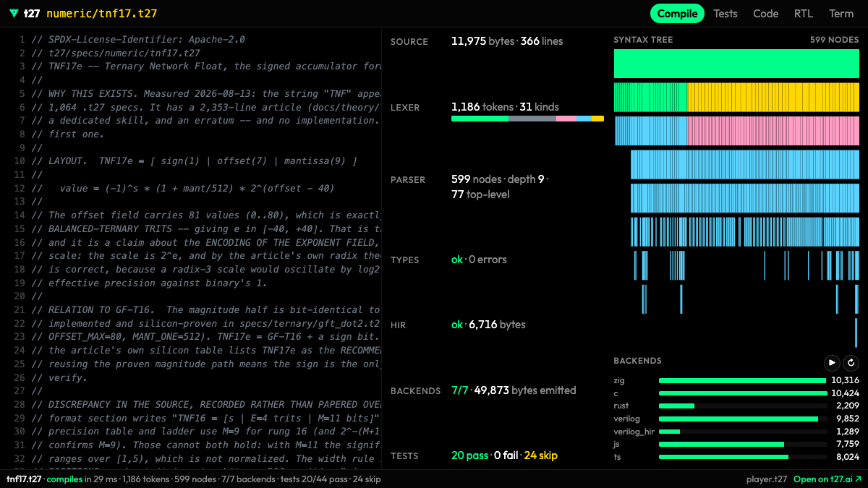
Task: Click the zig value 10,316
Action: 845,380
